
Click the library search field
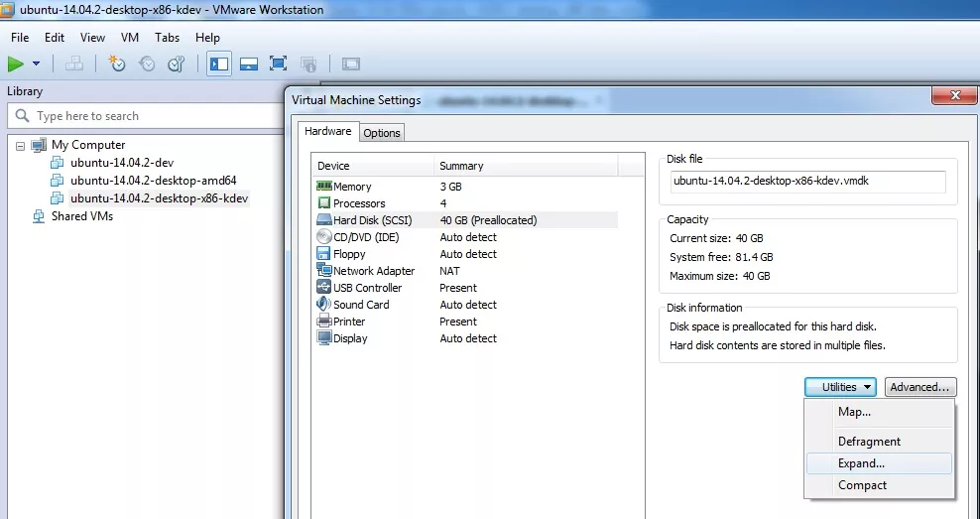click(x=146, y=116)
